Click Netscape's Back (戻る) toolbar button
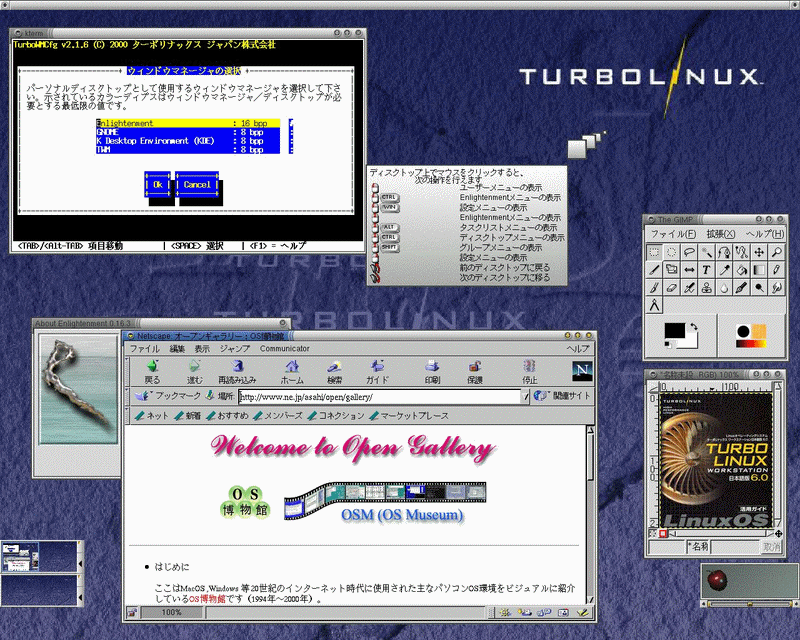800x640 pixels. pos(152,372)
